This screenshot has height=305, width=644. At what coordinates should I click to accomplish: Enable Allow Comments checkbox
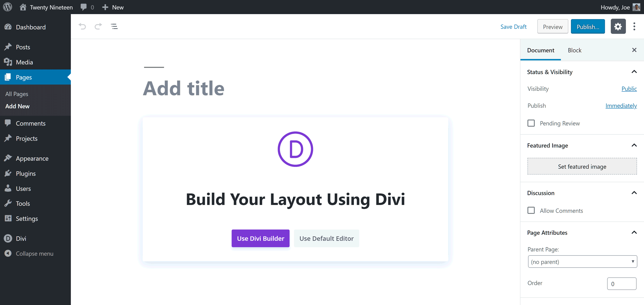531,211
